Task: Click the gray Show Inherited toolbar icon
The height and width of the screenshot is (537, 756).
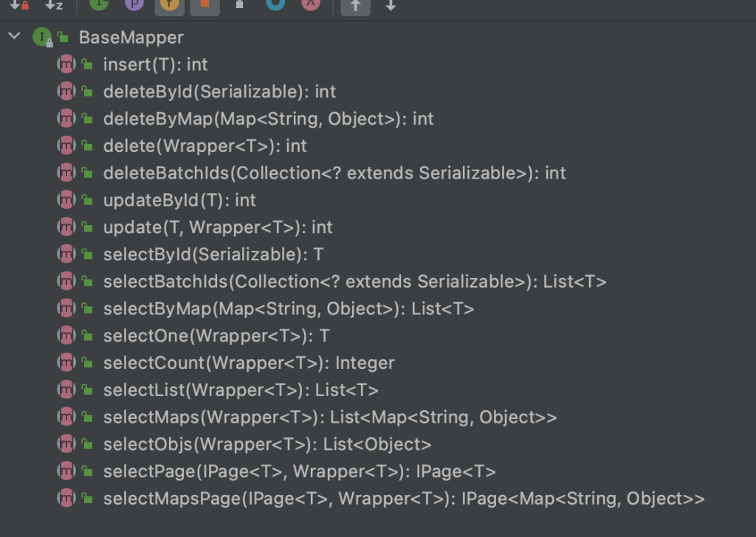Action: click(x=240, y=5)
